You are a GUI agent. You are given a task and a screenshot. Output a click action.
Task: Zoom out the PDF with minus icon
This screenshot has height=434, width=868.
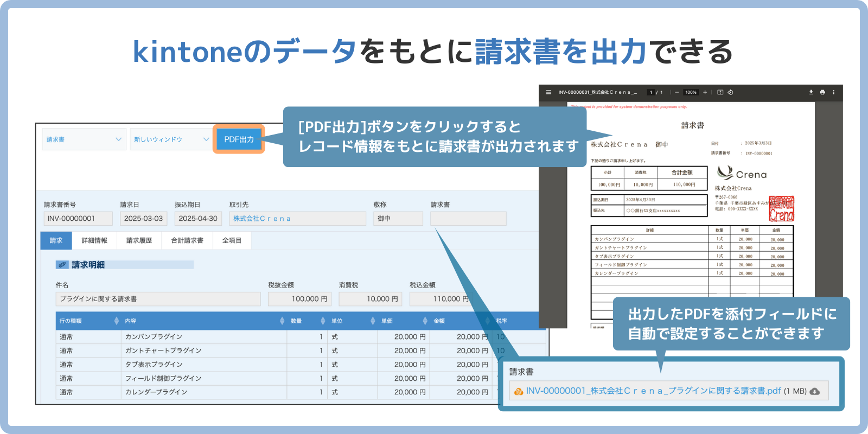[676, 92]
